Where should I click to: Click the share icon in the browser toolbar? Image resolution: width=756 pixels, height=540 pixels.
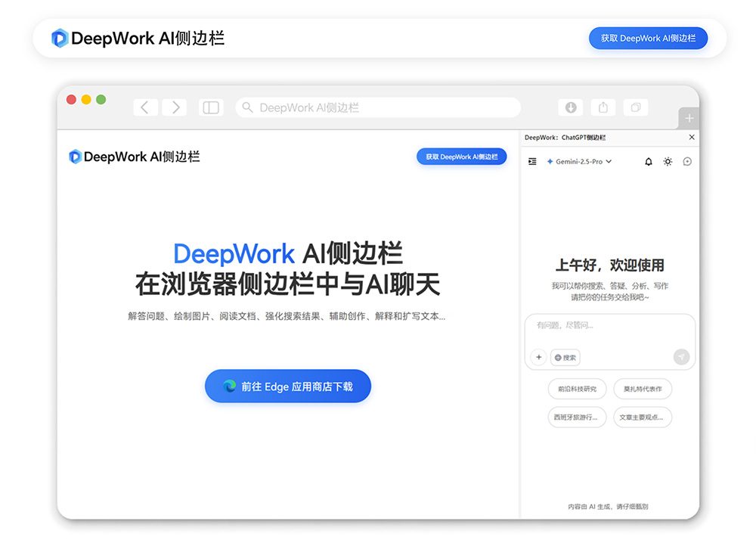(x=603, y=107)
